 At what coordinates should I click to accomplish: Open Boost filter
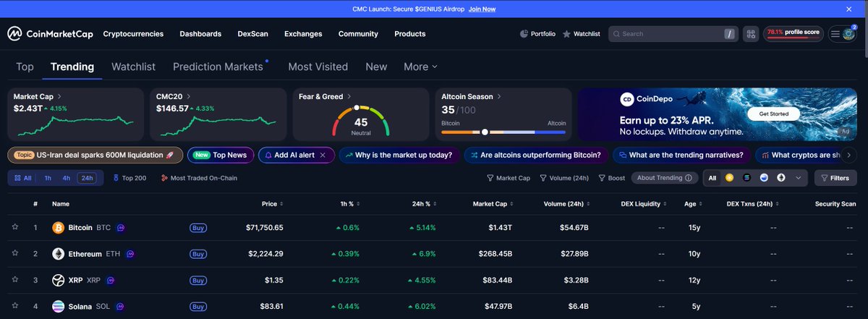(612, 178)
